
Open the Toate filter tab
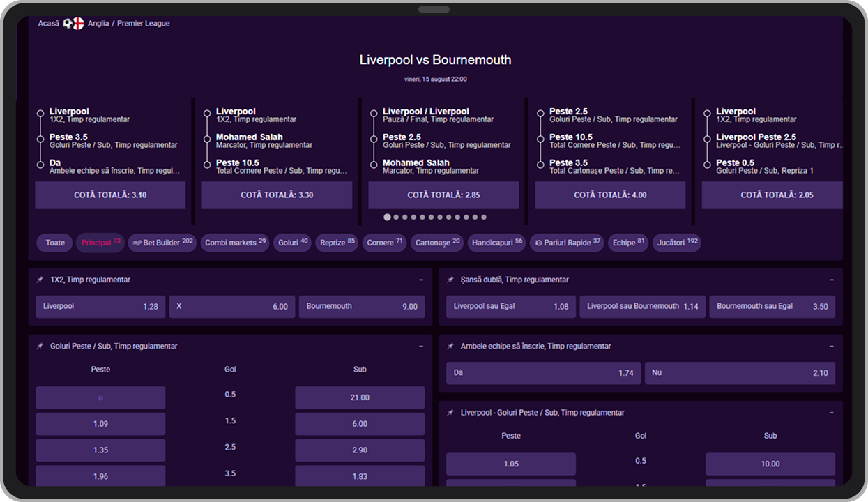coord(55,243)
